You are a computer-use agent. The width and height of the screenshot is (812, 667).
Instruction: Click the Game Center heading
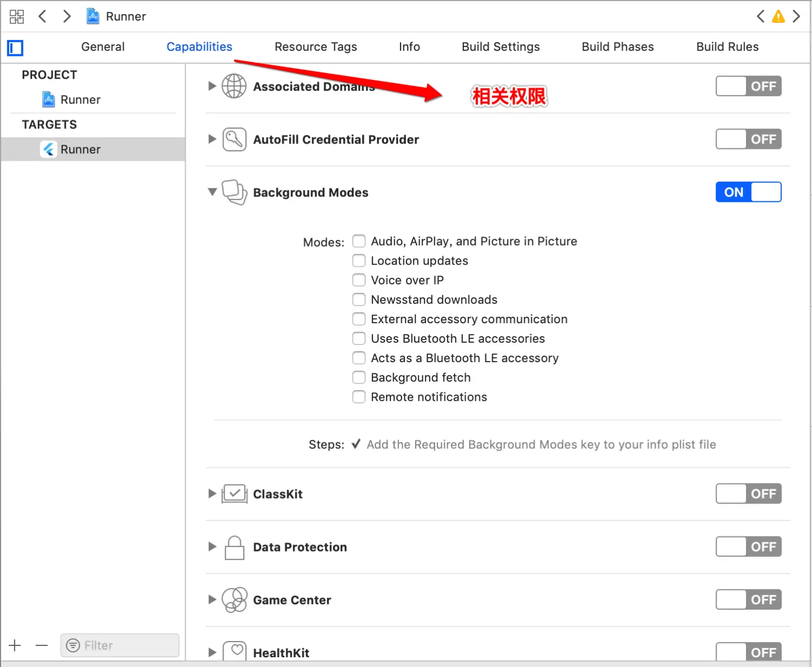pos(292,600)
